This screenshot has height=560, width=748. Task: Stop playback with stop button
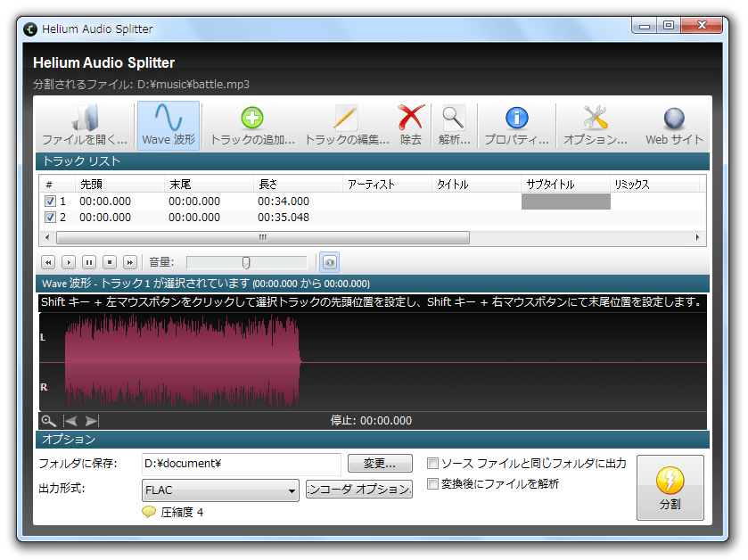coord(110,262)
